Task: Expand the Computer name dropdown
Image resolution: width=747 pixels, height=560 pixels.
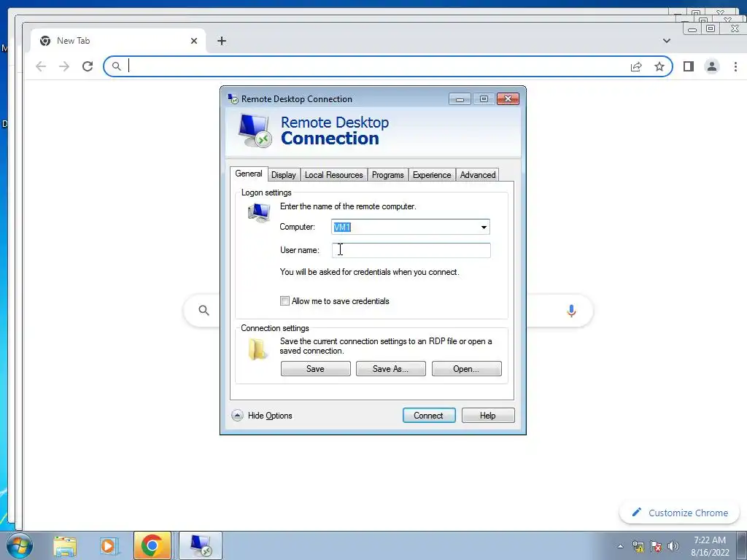Action: [x=484, y=227]
